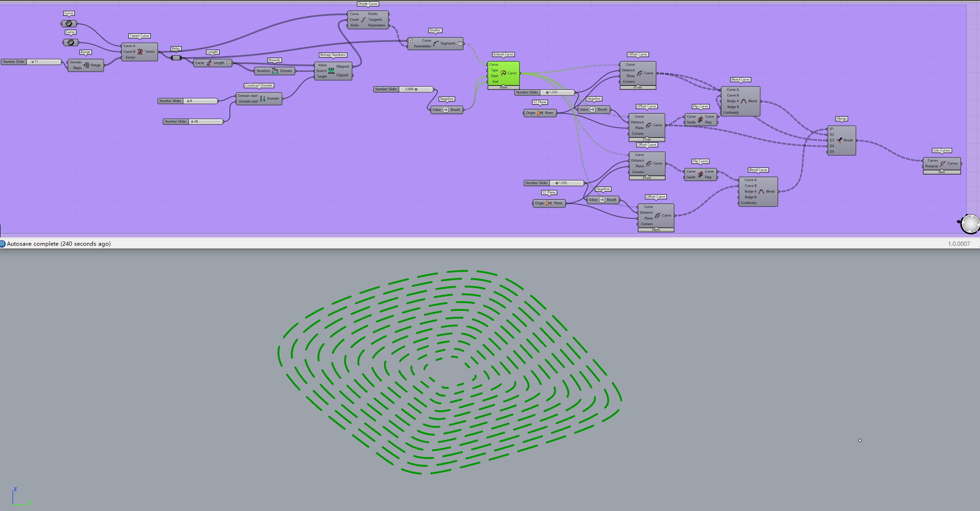
Task: Click the graft marker on Shatter's Curve input
Action: click(x=410, y=40)
